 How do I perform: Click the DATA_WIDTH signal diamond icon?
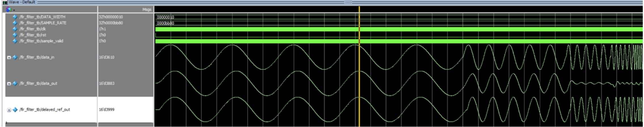pos(15,17)
